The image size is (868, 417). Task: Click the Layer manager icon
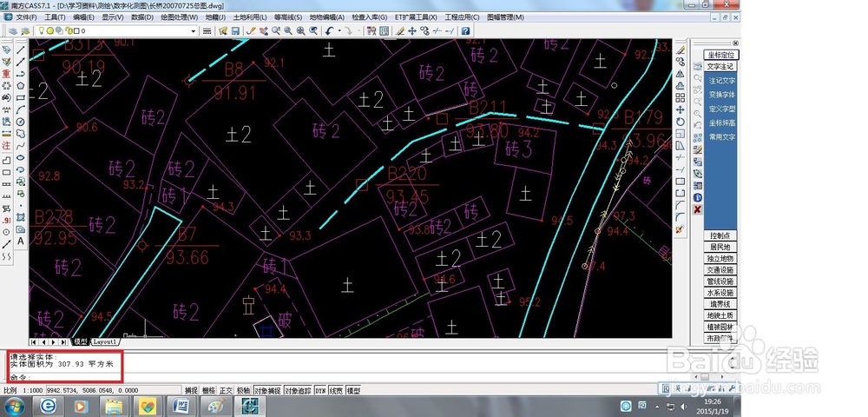(13, 31)
